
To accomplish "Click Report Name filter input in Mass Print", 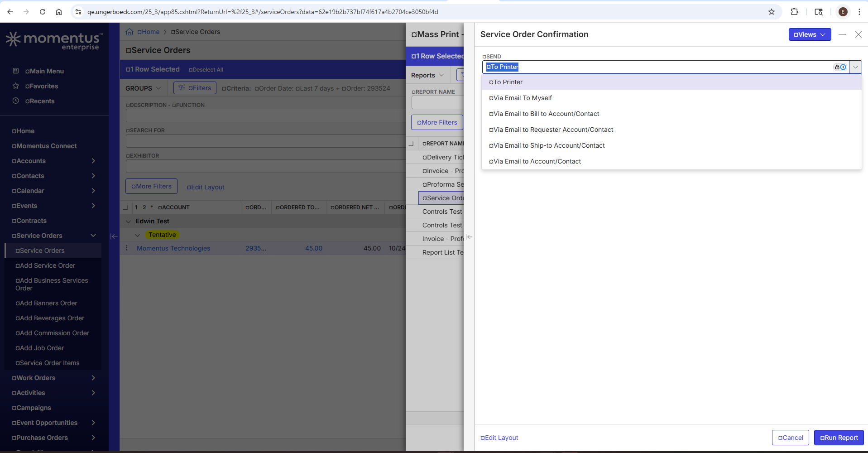I will click(437, 103).
